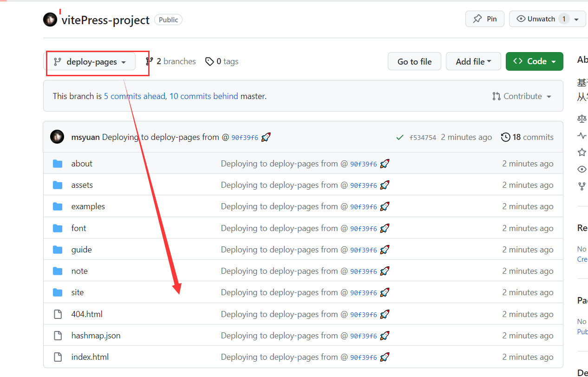
Task: Open commit hash f534754
Action: coord(423,138)
